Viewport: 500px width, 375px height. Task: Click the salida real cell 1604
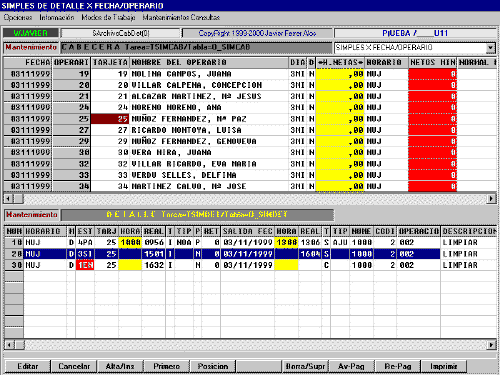[310, 254]
